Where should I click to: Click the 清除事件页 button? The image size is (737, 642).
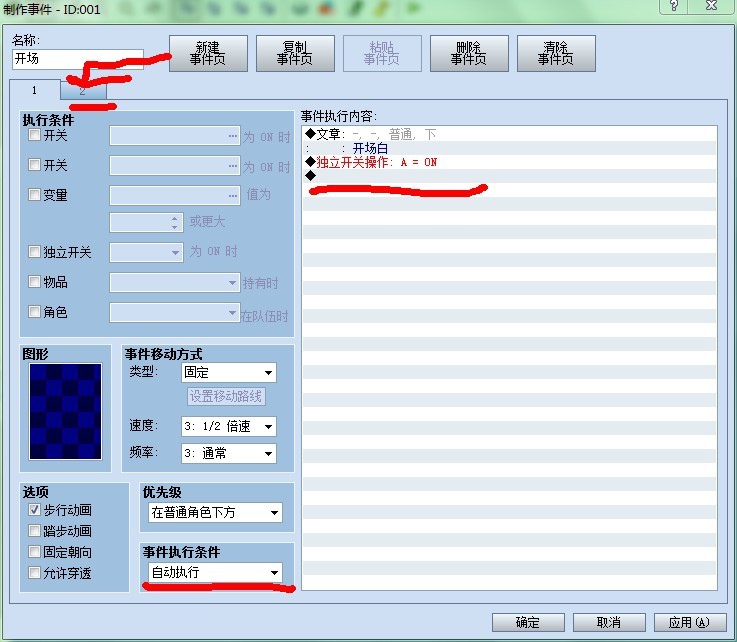coord(556,53)
